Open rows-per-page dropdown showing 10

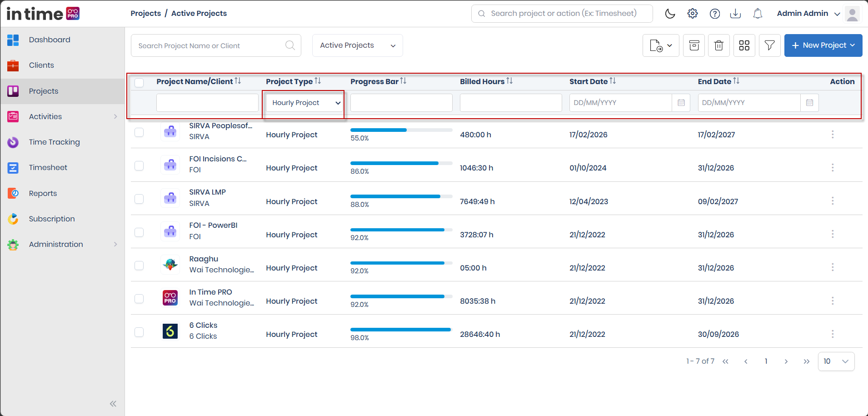pos(836,361)
